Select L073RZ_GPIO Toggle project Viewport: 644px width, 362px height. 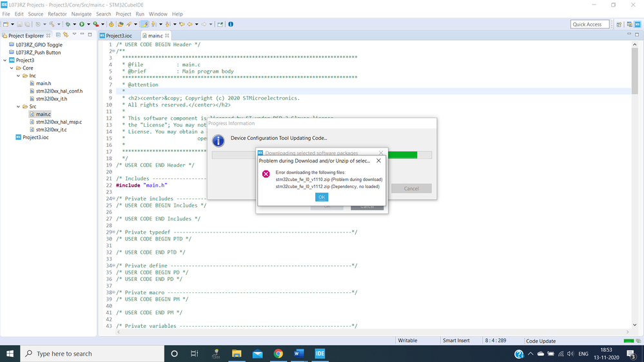(x=39, y=44)
